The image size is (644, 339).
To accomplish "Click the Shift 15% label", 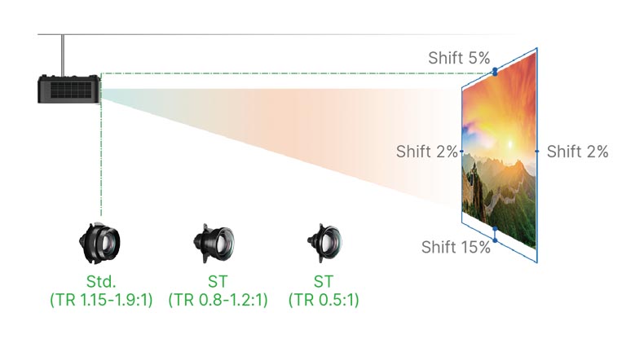I will tap(456, 247).
